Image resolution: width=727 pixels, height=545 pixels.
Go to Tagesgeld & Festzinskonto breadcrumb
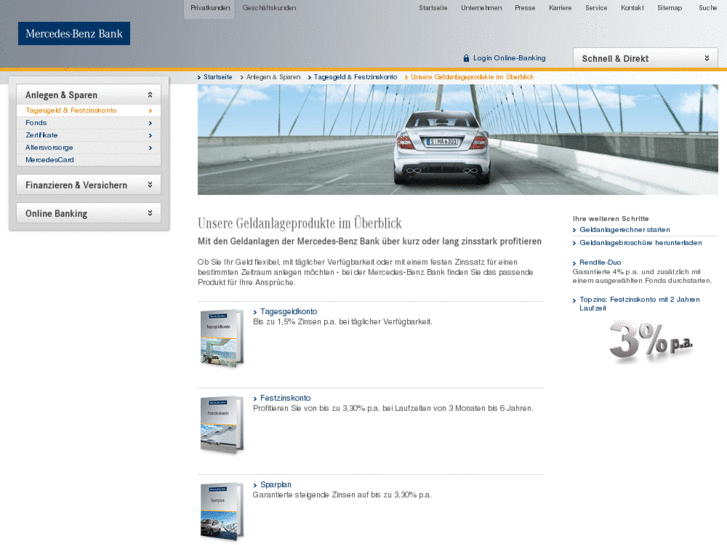(x=355, y=77)
